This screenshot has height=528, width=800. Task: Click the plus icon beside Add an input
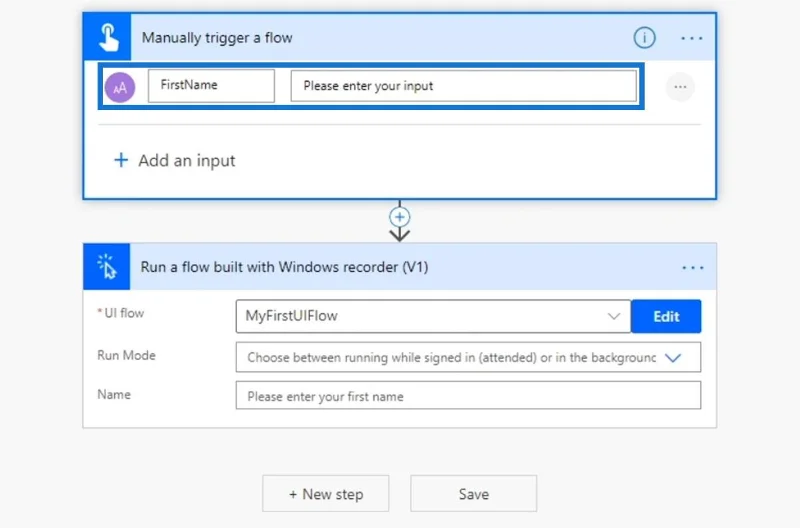[x=121, y=160]
